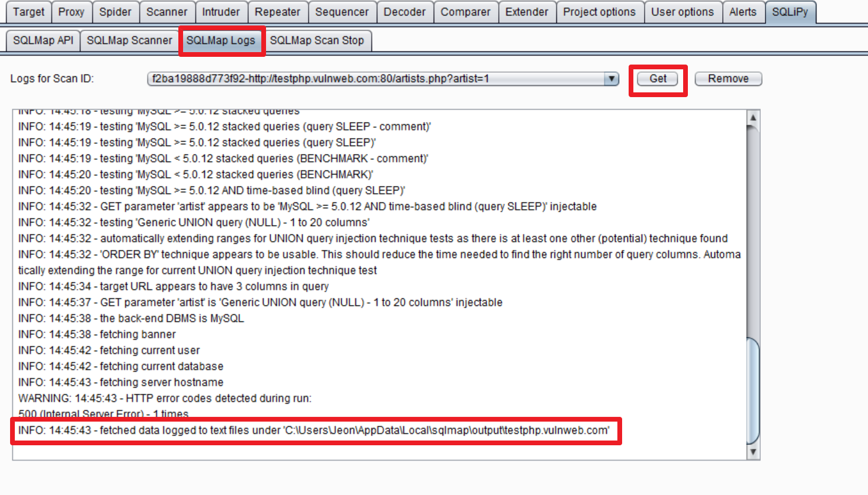The height and width of the screenshot is (495, 868).
Task: Open the User options tab
Action: click(683, 12)
